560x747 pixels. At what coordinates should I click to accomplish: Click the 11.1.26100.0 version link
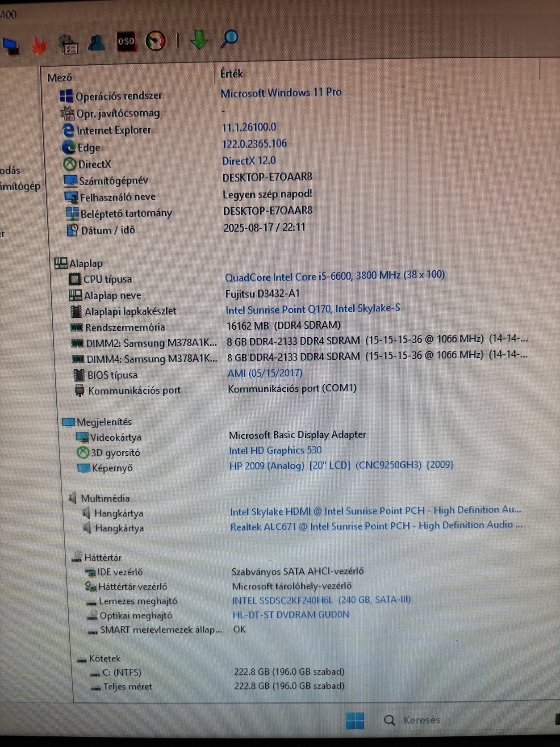click(249, 127)
